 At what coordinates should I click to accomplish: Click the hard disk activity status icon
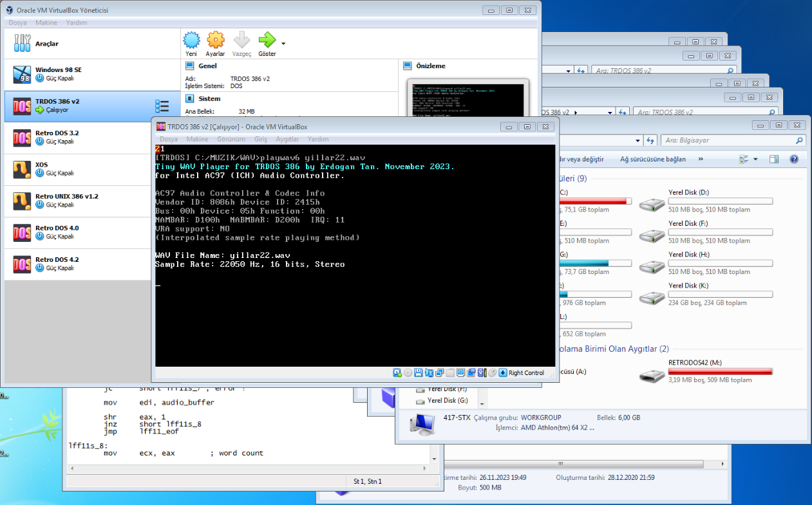tap(397, 372)
